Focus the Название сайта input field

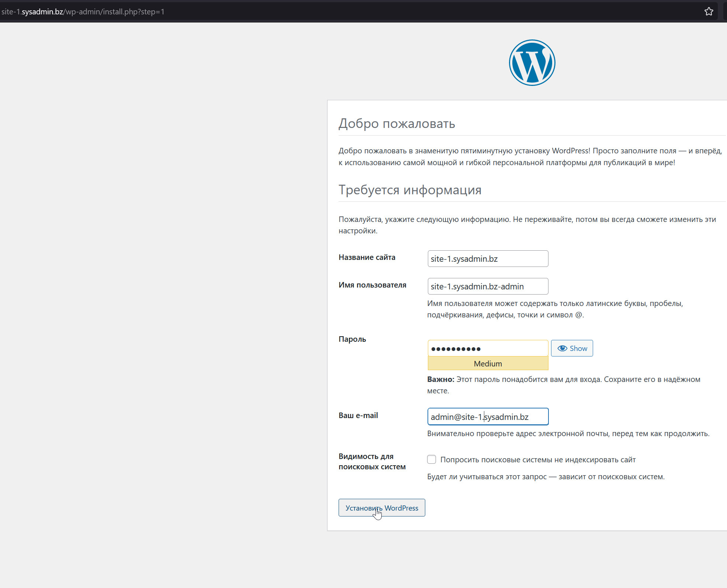pyautogui.click(x=488, y=259)
